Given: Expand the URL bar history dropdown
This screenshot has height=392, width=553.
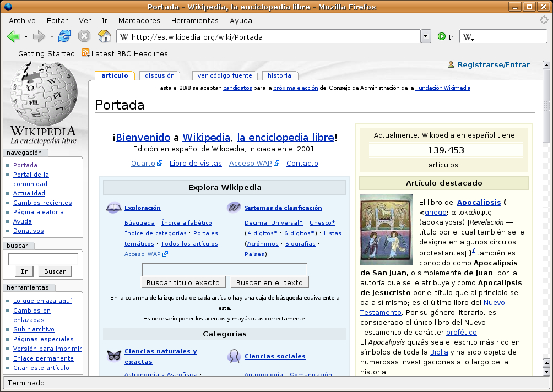Looking at the screenshot, I should [x=426, y=37].
